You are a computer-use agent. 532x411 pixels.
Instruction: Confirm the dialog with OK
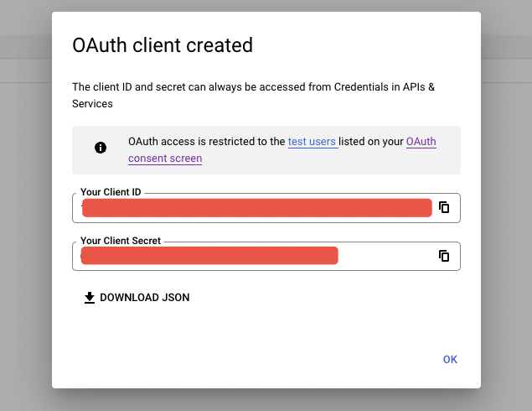(450, 359)
